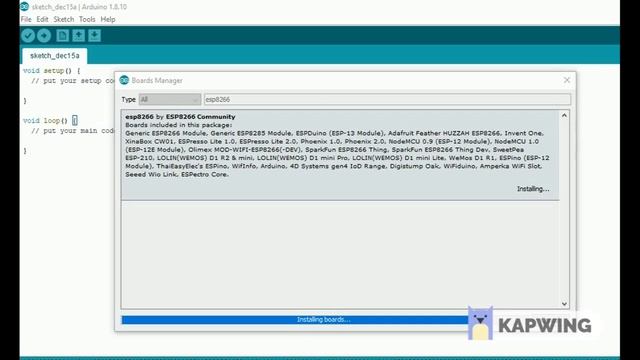Viewport: 640px width, 360px height.
Task: Click Boards Manager dialog logo icon
Action: pos(124,80)
